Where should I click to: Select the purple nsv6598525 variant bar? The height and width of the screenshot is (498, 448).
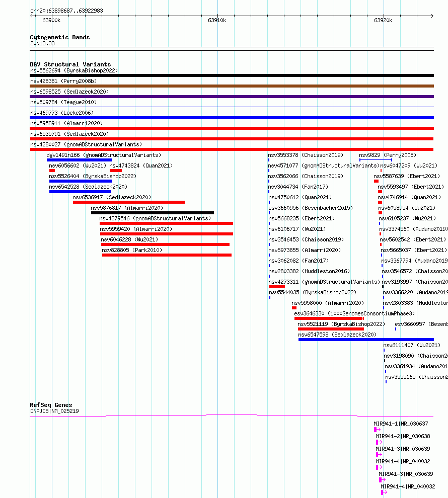pyautogui.click(x=232, y=97)
